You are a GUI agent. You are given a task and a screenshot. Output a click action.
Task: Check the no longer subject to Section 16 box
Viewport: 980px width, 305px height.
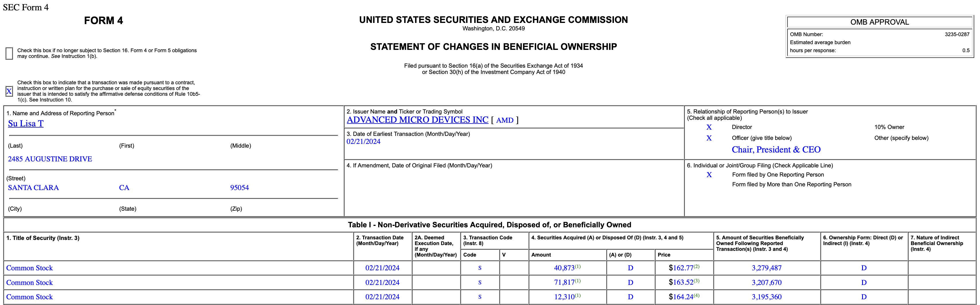(9, 53)
